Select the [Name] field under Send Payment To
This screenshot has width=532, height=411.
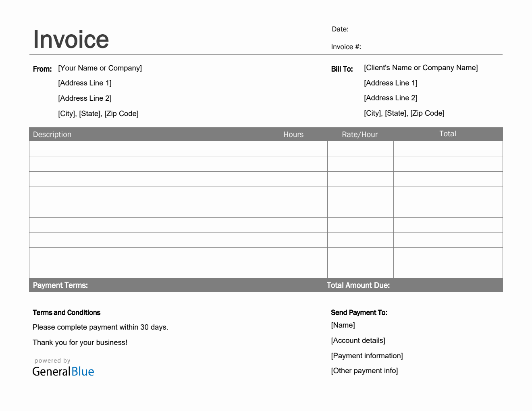pyautogui.click(x=343, y=325)
